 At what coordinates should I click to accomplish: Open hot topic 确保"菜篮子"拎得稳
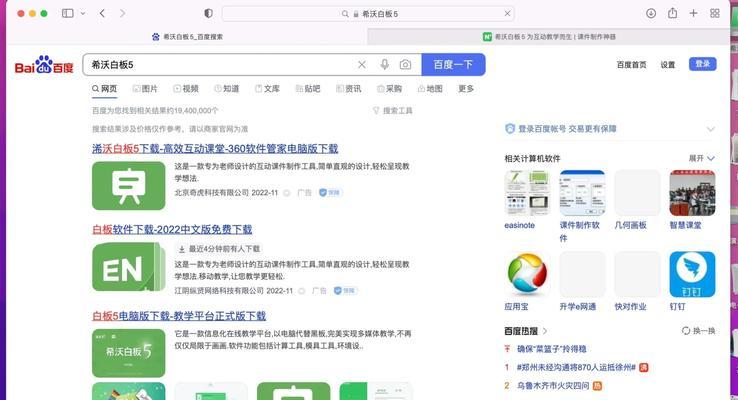pos(552,349)
